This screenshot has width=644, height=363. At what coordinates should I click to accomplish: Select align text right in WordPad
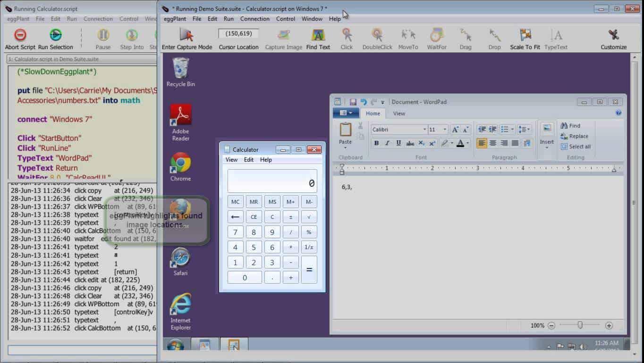504,143
